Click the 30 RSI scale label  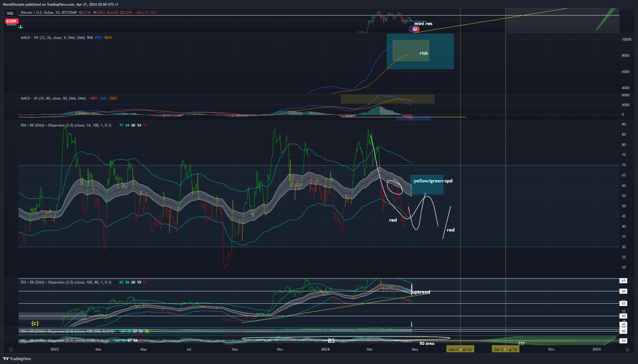[x=624, y=247]
